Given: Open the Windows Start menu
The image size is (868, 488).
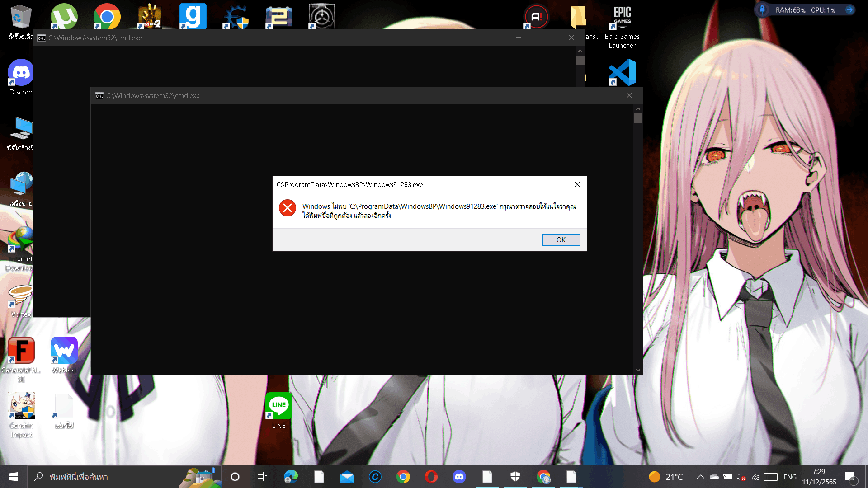Looking at the screenshot, I should click(13, 477).
